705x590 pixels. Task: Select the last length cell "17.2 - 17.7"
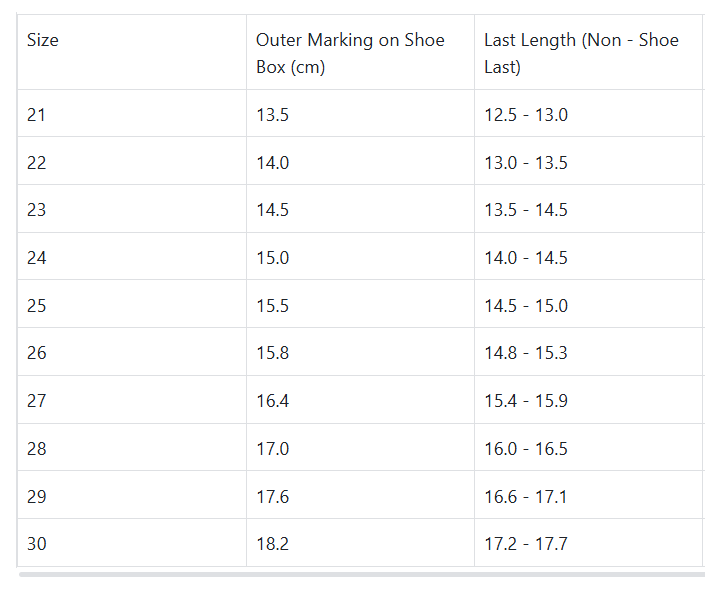tap(526, 544)
